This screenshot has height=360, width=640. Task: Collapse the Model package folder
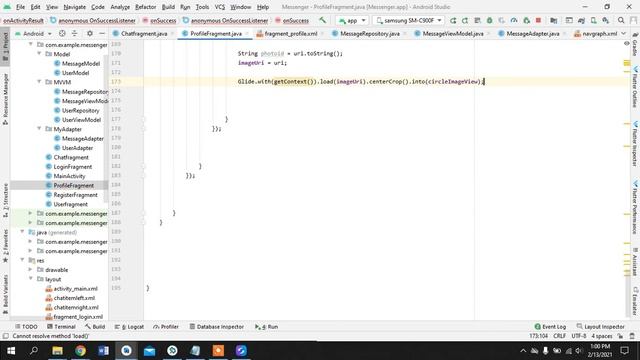[39, 54]
